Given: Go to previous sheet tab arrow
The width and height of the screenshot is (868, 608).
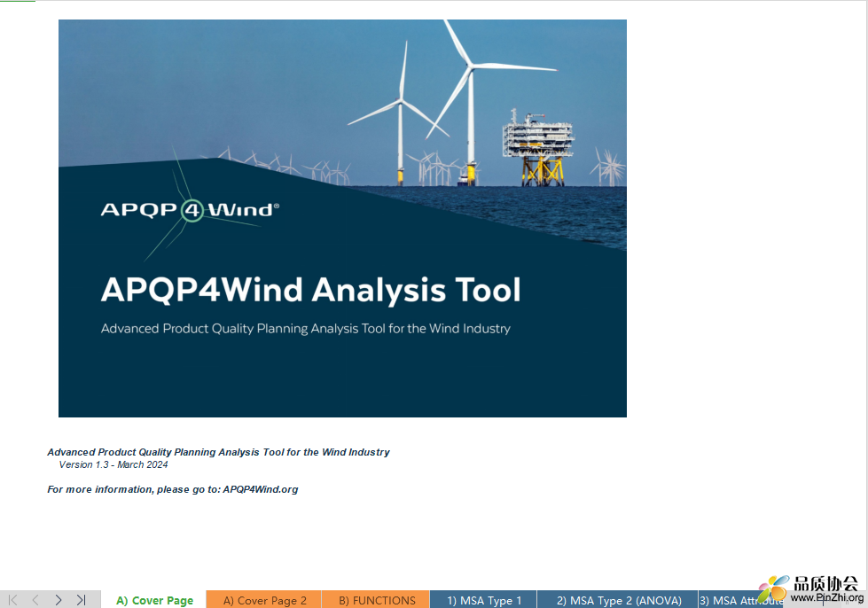Looking at the screenshot, I should tap(35, 600).
